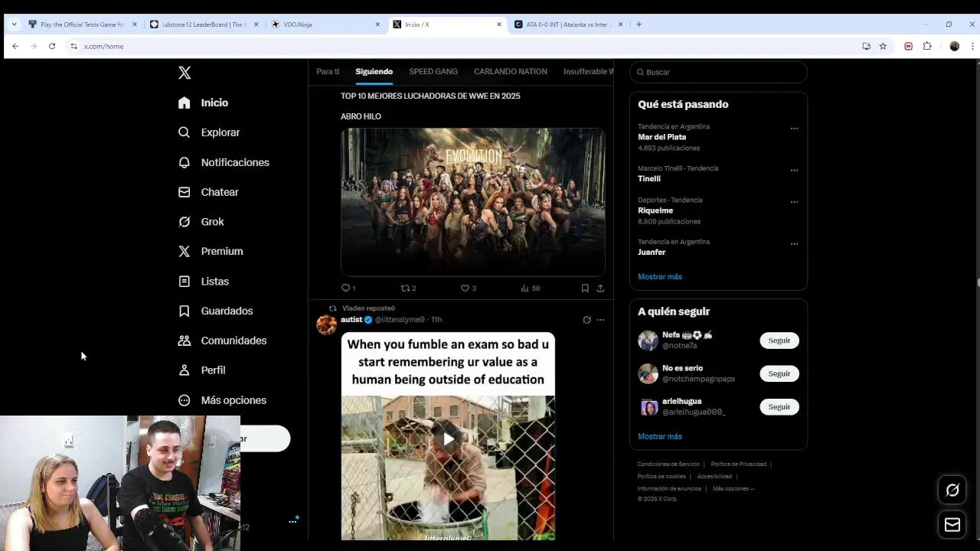This screenshot has height=551, width=980.
Task: Click Grok icon on autist's post
Action: click(x=586, y=320)
